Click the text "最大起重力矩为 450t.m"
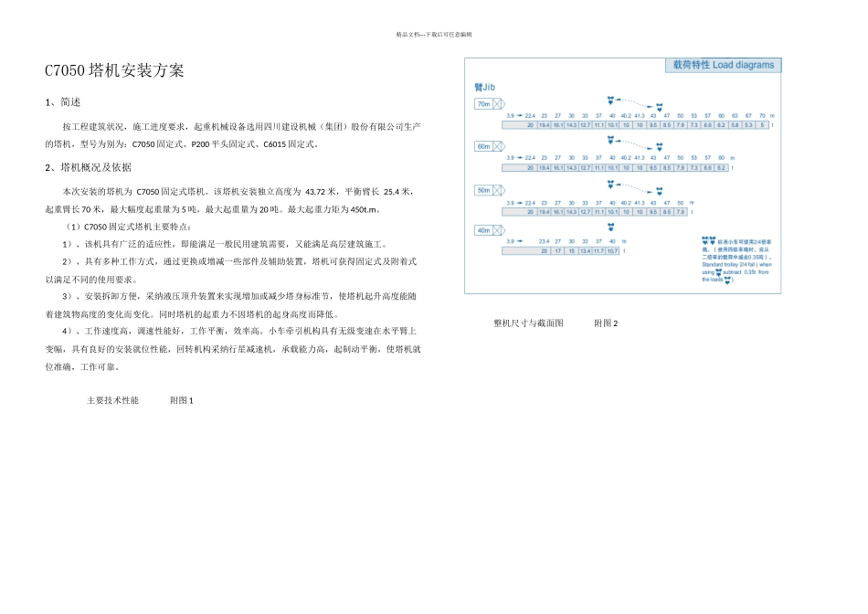The height and width of the screenshot is (614, 868). pos(333,209)
